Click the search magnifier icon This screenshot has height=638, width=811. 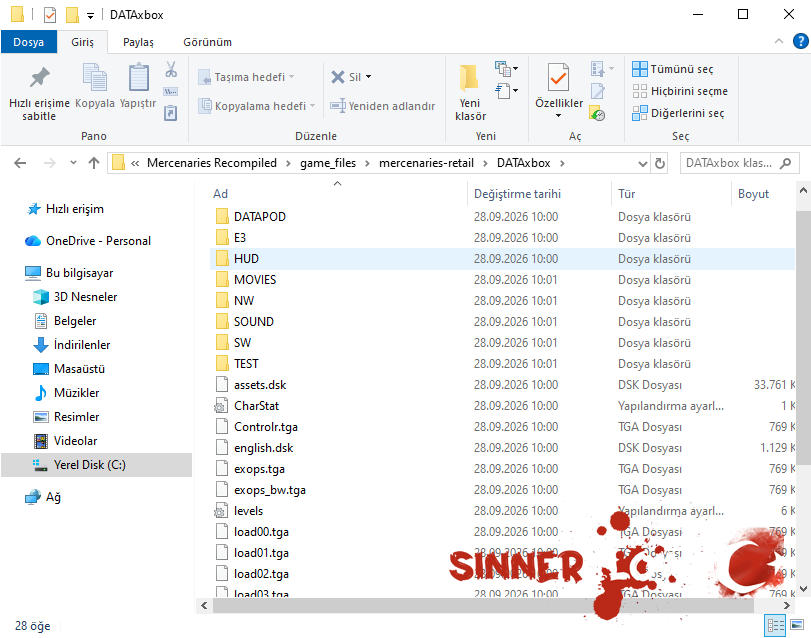coord(785,163)
